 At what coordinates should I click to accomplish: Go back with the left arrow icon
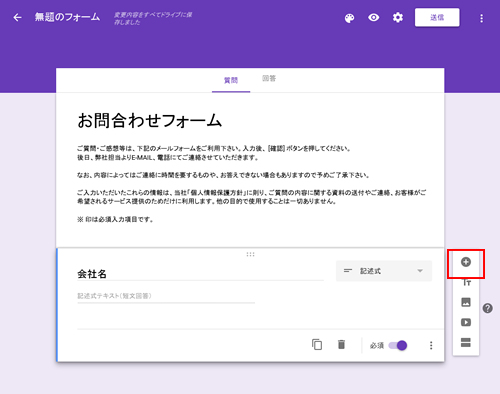click(17, 17)
